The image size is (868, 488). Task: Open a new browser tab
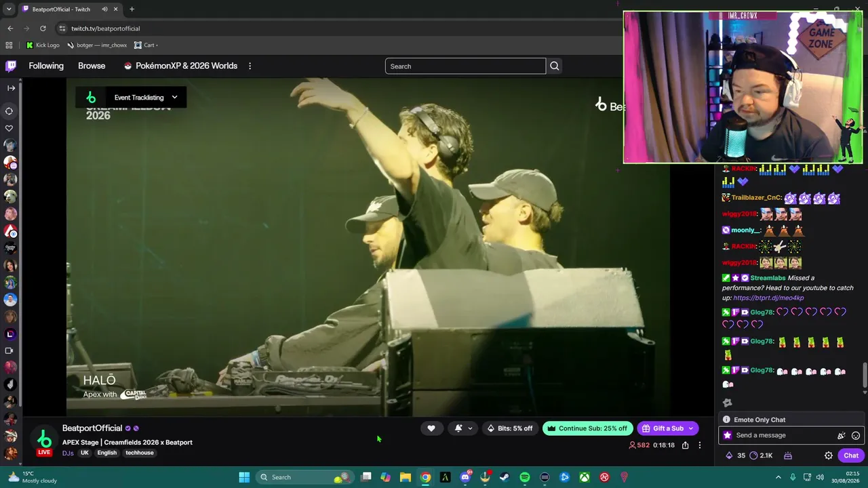pyautogui.click(x=132, y=9)
